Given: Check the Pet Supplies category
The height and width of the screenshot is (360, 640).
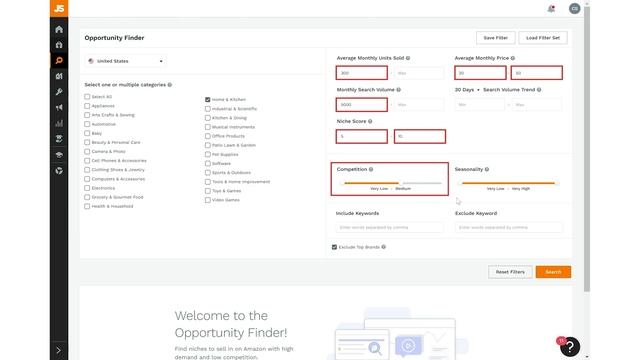Looking at the screenshot, I should pyautogui.click(x=208, y=154).
